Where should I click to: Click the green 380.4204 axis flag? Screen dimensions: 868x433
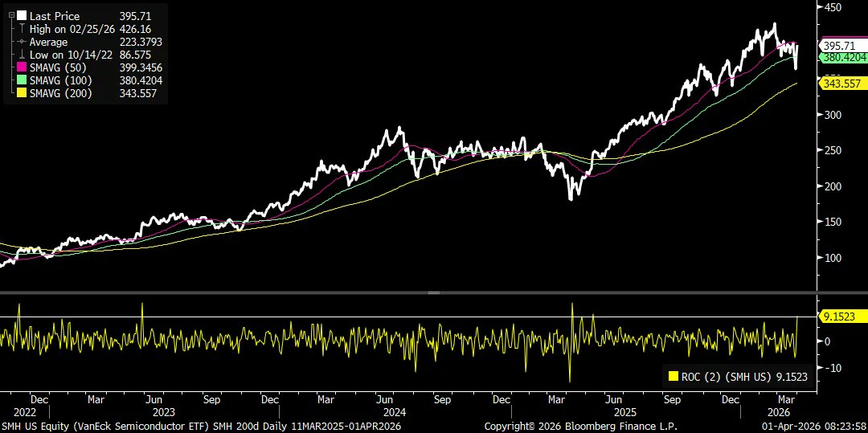point(843,57)
